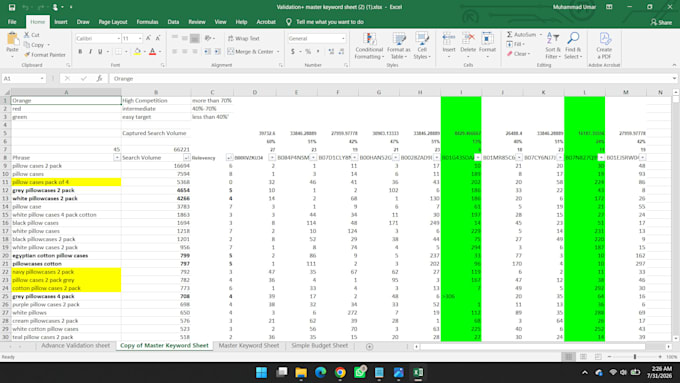The width and height of the screenshot is (680, 383).
Task: Click Merge & Center
Action: coord(251,52)
